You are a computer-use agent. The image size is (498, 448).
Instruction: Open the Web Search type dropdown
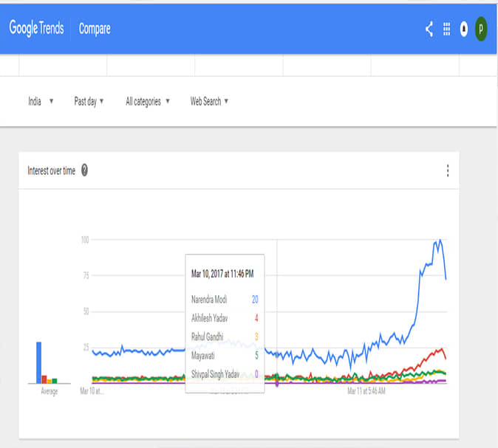[x=209, y=101]
